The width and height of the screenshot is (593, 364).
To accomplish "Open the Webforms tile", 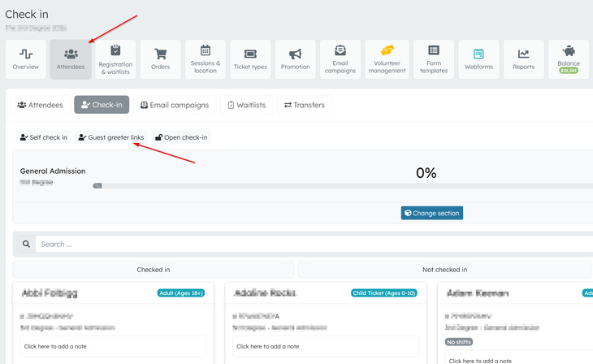I will point(478,59).
